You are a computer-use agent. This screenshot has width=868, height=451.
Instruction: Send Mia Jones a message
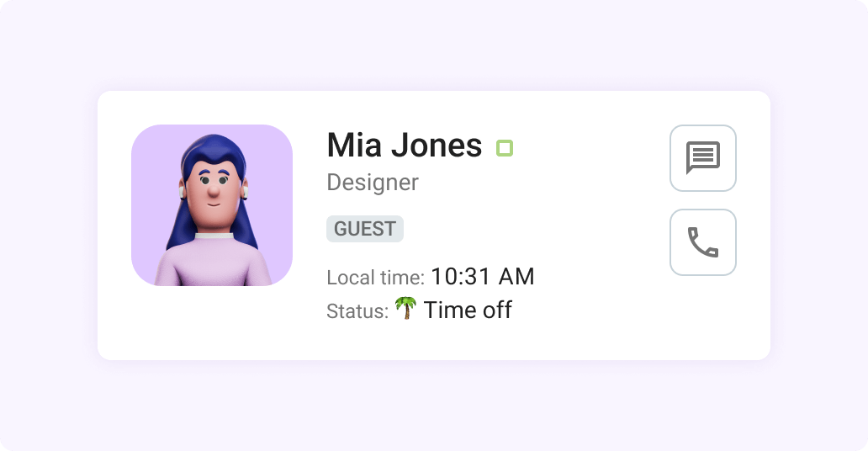(703, 158)
